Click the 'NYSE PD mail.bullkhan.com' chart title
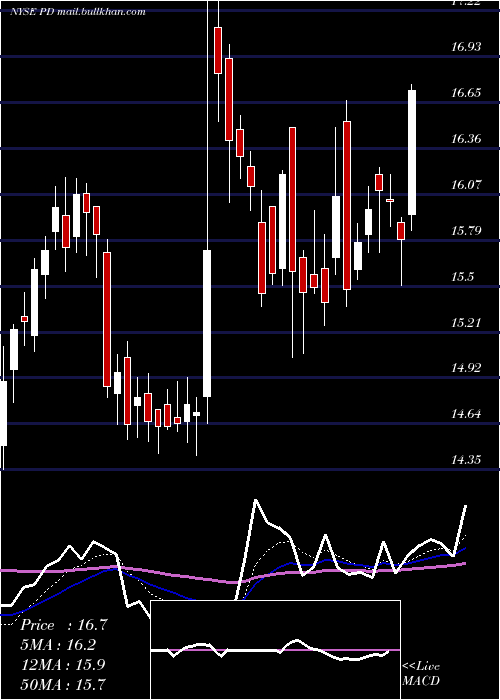500x700 pixels. (x=78, y=11)
